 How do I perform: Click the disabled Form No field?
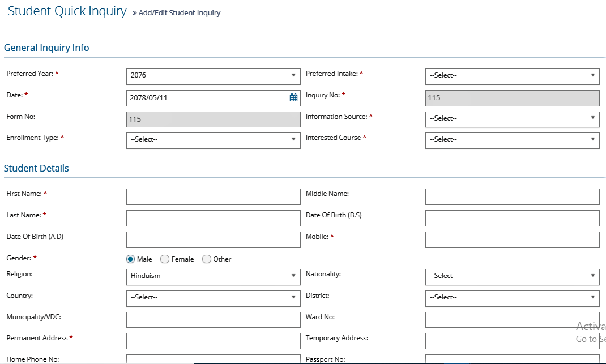point(214,119)
